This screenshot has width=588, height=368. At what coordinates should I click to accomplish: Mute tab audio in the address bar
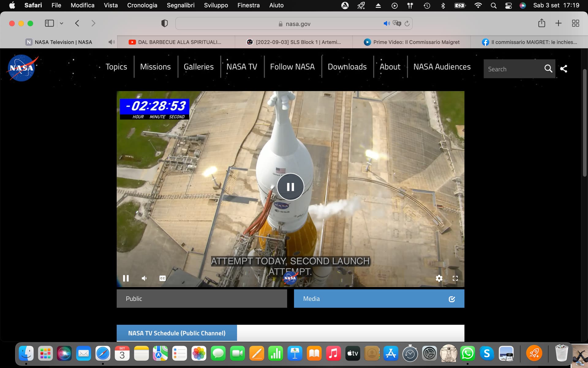(386, 24)
